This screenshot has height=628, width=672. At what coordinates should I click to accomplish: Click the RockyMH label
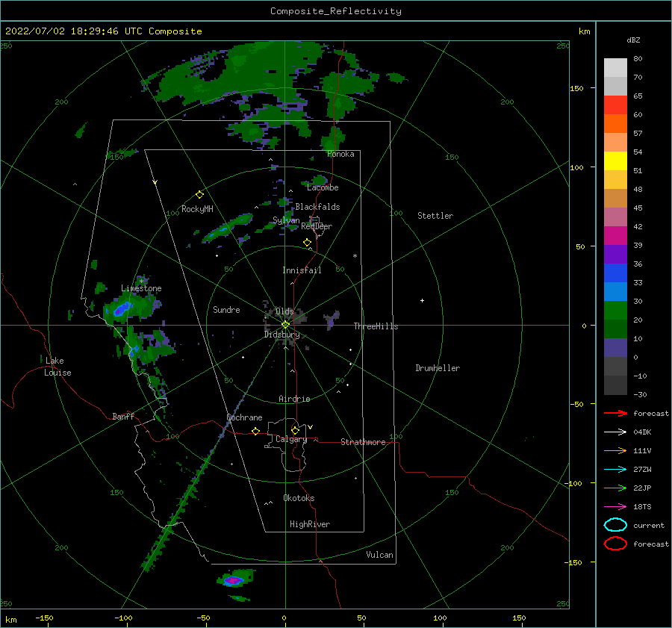click(x=197, y=209)
